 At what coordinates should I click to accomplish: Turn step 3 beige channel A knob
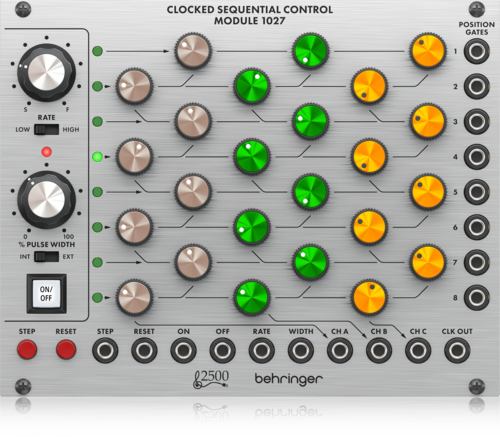(193, 121)
